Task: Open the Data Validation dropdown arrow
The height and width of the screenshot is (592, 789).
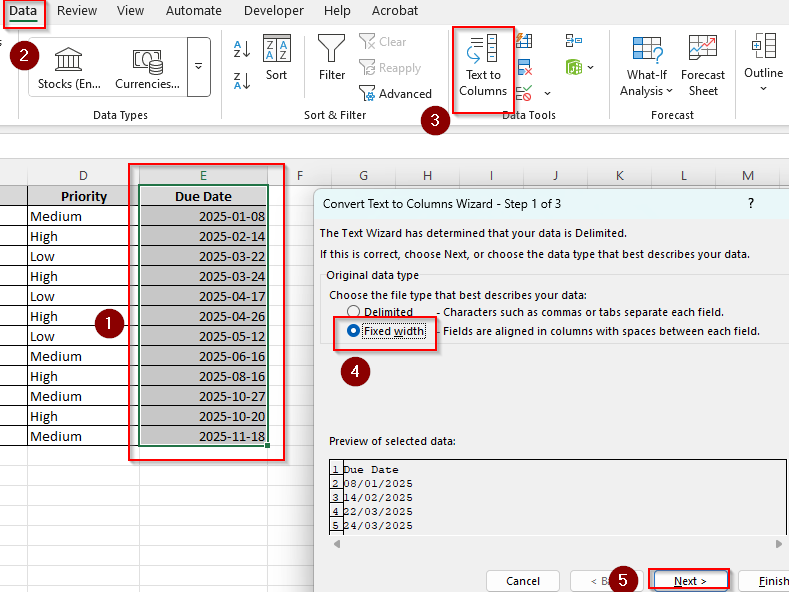Action: pos(547,94)
